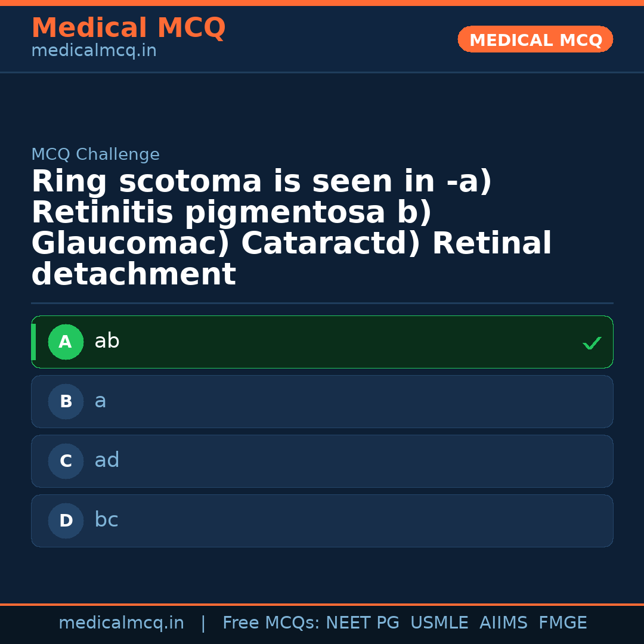Click the USMLE label in the footer
Screen dimensions: 644x644
pos(439,622)
